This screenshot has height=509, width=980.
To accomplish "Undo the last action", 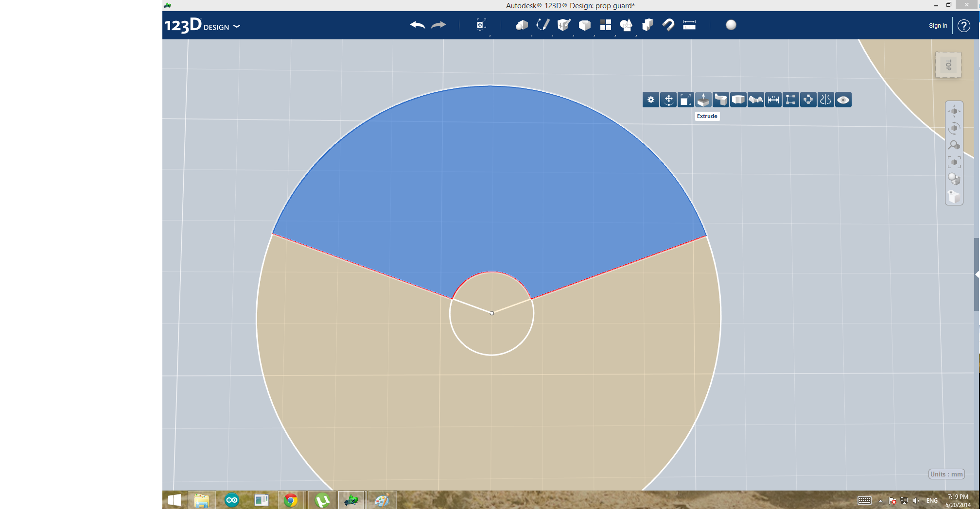I will (417, 25).
